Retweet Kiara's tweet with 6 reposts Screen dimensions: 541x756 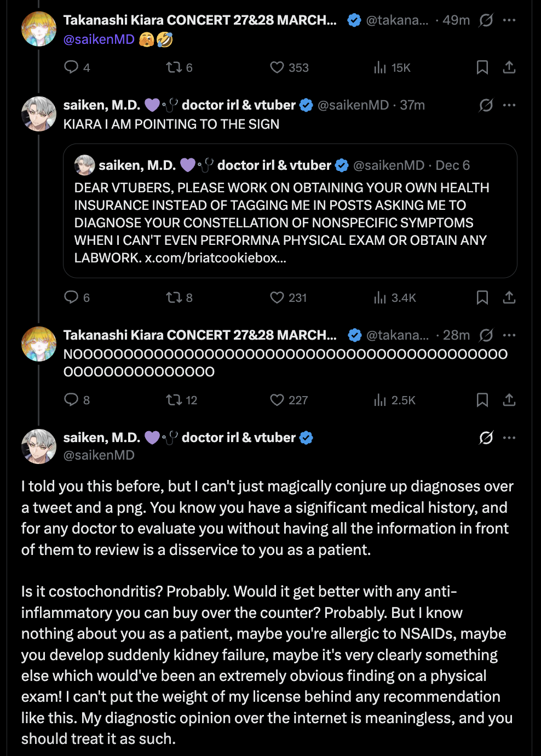coord(174,67)
